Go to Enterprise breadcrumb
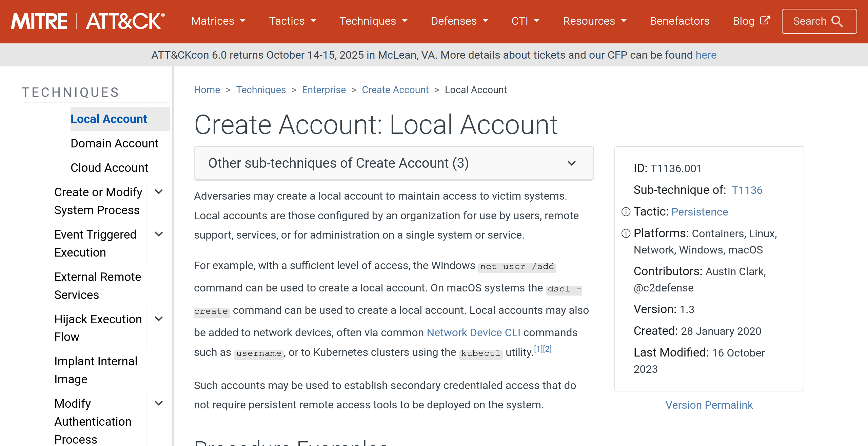Image resolution: width=868 pixels, height=446 pixels. [x=324, y=90]
